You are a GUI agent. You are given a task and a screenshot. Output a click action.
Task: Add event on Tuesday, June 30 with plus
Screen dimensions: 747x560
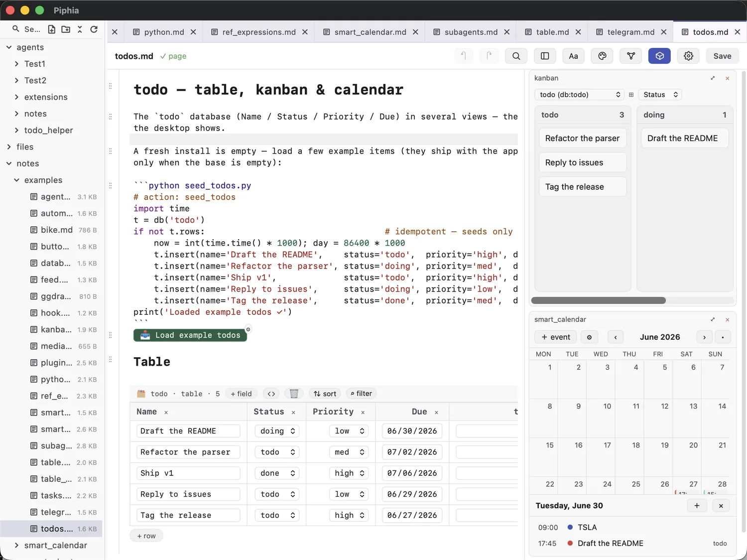pyautogui.click(x=697, y=506)
